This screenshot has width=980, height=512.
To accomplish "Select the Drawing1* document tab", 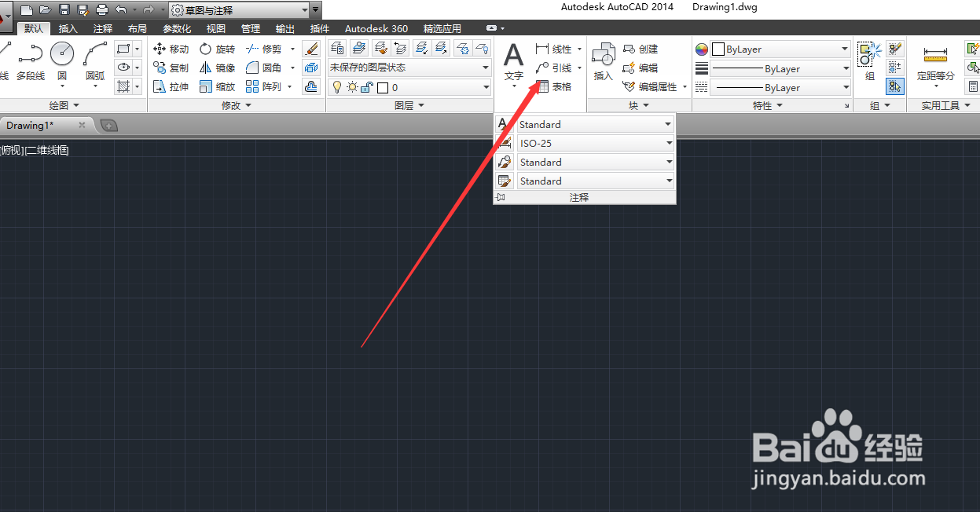I will click(x=46, y=125).
